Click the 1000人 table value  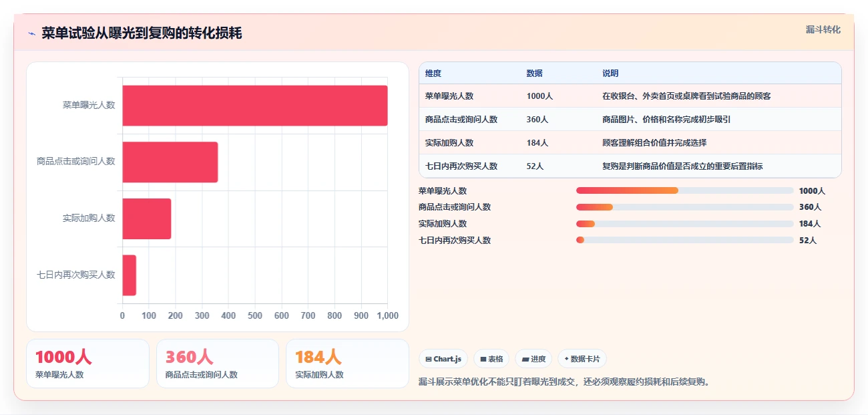tap(539, 96)
